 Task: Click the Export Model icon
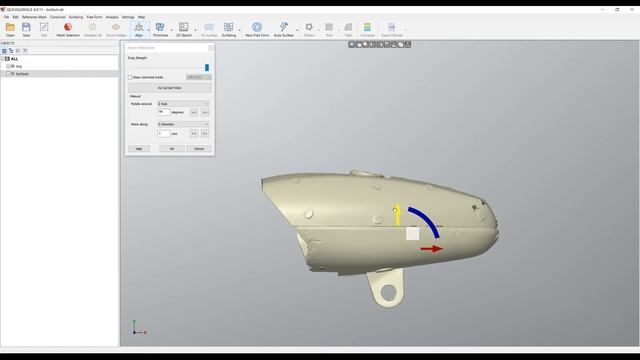pyautogui.click(x=391, y=27)
